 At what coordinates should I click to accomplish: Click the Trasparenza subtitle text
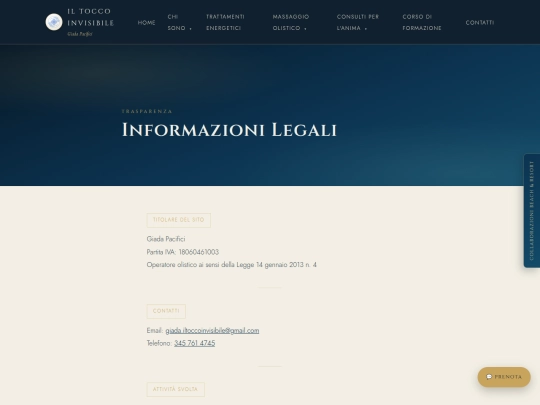coord(147,111)
